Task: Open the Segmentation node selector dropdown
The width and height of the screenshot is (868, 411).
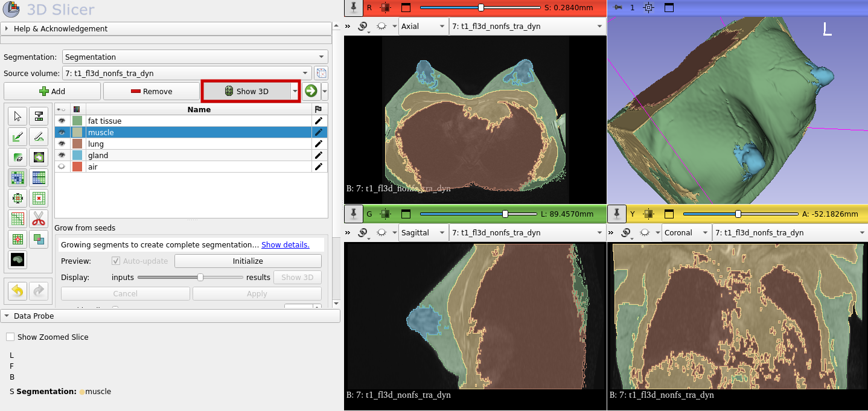Action: coord(194,57)
